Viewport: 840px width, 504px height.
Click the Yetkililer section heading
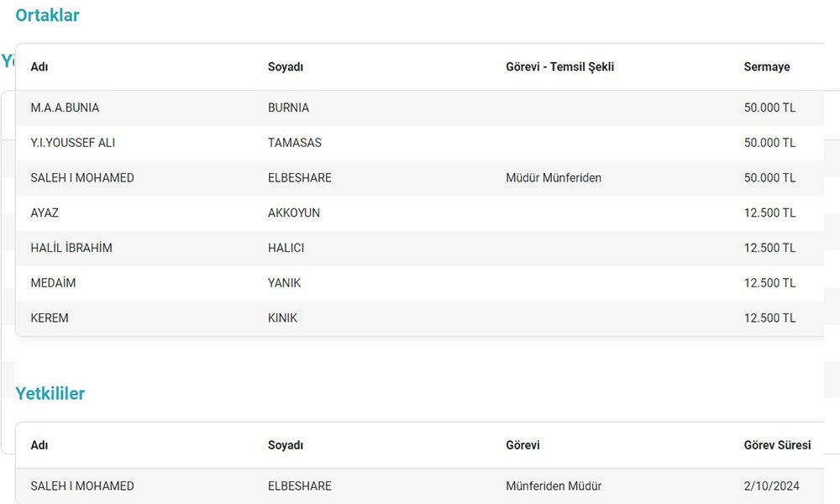click(x=50, y=393)
